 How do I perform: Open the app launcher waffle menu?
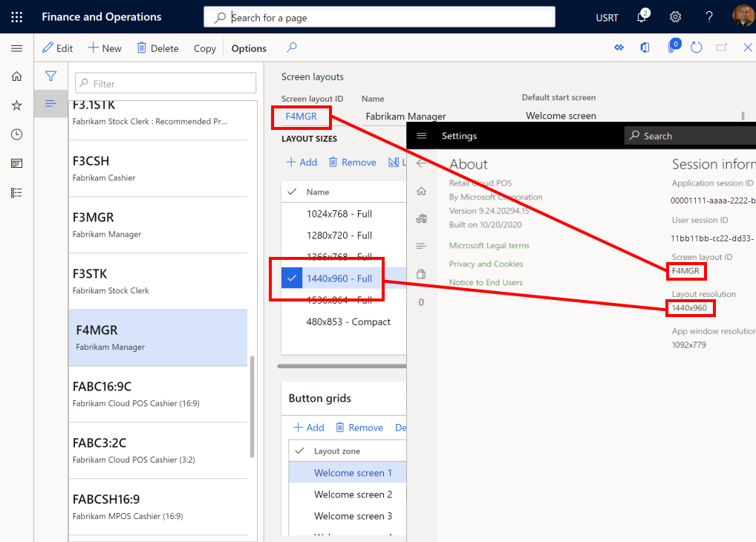[17, 17]
